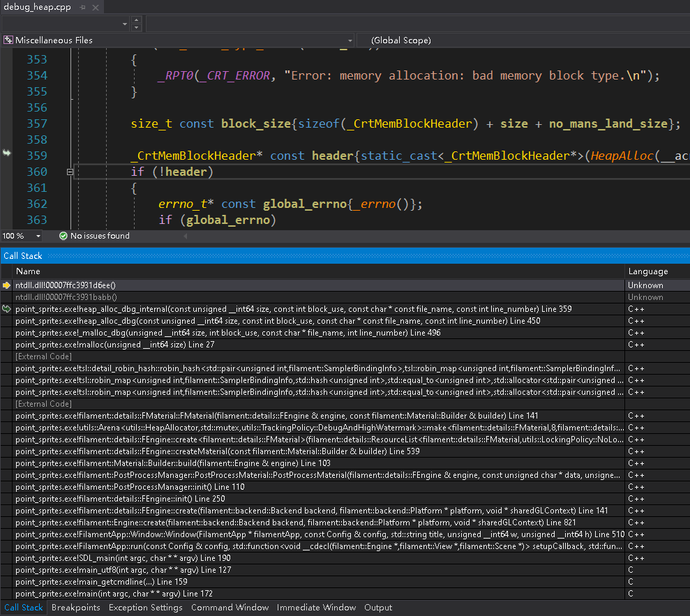Screen dimensions: 690x616
Task: Click the breakpoint margin next to line 361
Action: [7, 188]
